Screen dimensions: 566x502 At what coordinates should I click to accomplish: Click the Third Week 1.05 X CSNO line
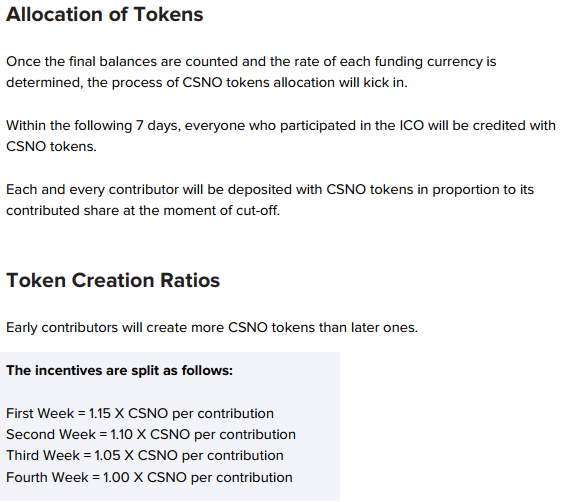tap(145, 455)
